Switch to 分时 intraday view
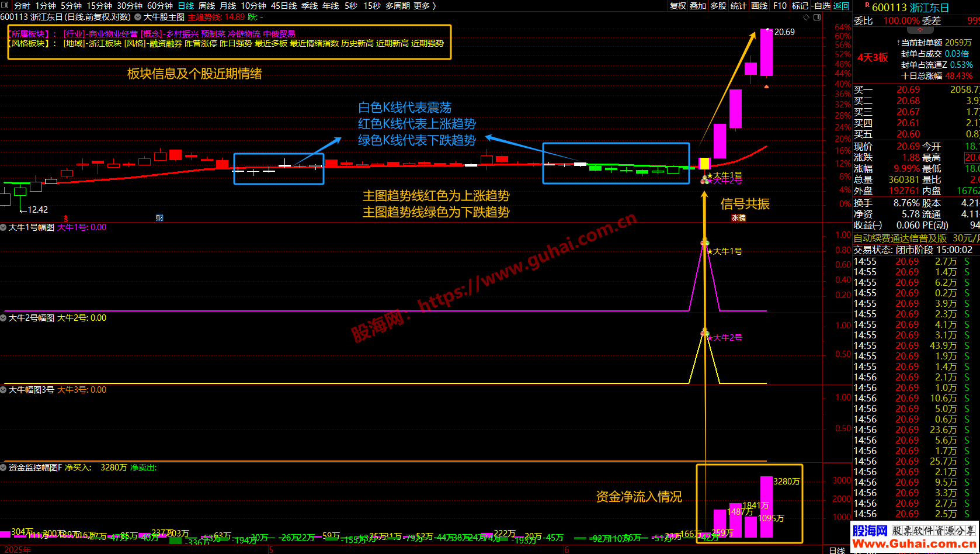 click(22, 6)
